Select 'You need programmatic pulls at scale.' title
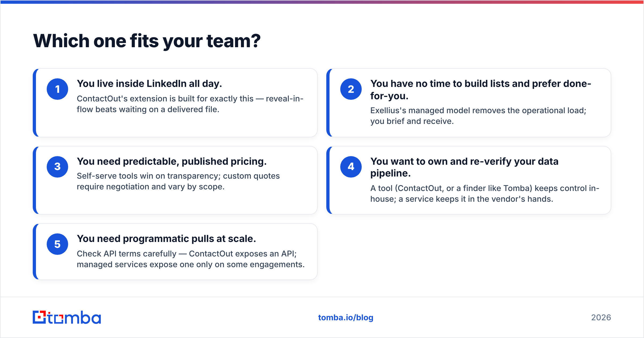The image size is (644, 338). coord(166,239)
